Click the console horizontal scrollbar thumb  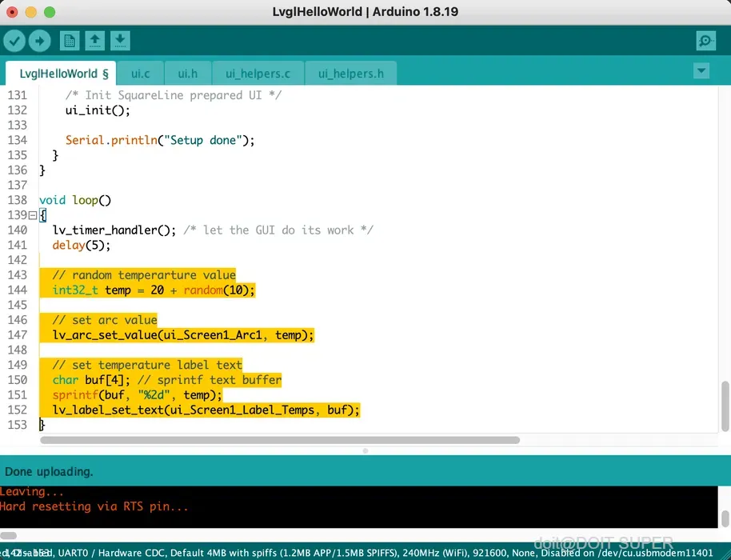click(x=8, y=535)
